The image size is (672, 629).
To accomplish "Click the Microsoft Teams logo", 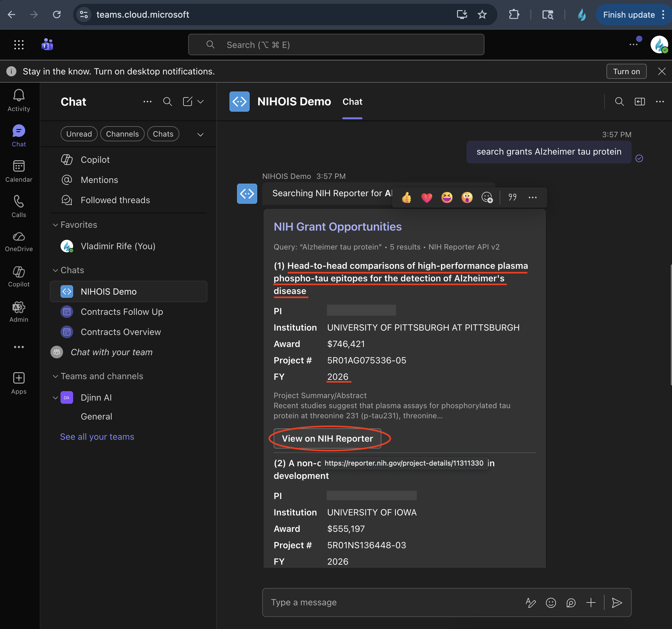I will [x=47, y=45].
